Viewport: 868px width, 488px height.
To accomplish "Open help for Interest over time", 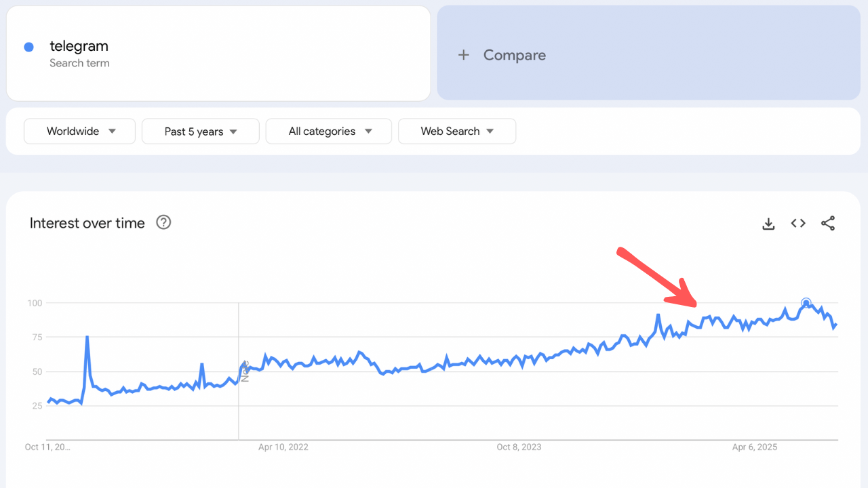I will coord(163,222).
